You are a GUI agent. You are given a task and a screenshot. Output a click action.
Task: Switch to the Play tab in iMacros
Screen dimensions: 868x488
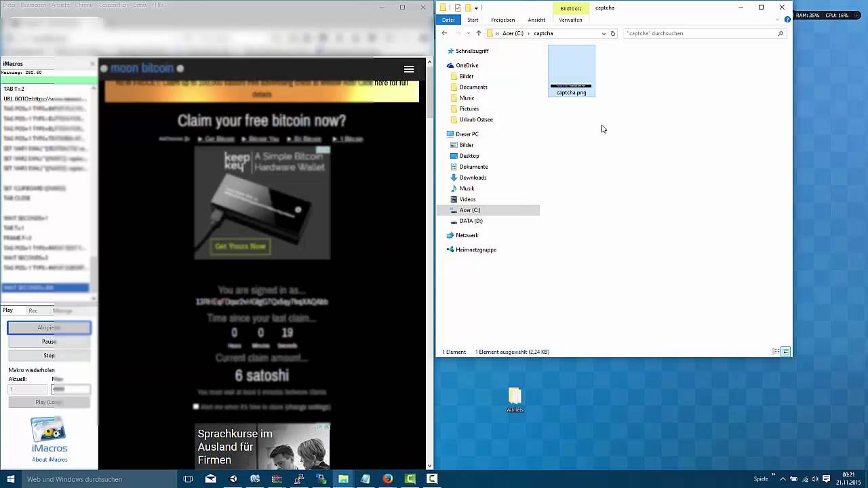click(7, 310)
